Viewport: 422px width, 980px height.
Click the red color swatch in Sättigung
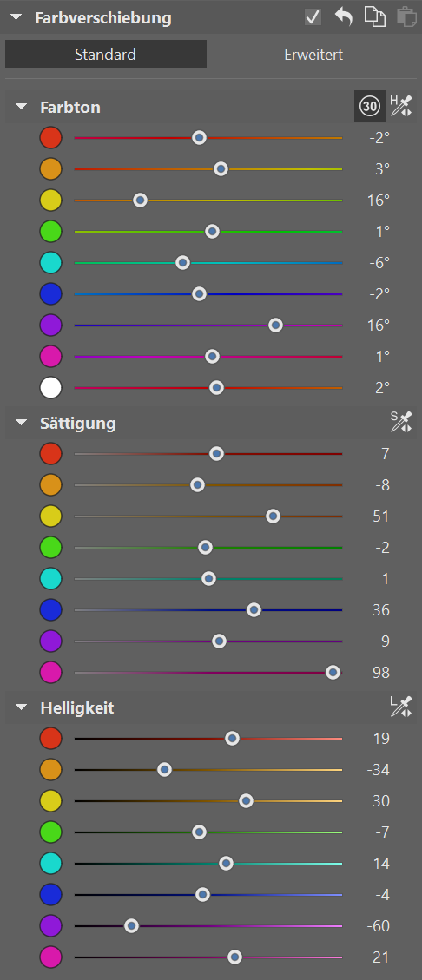point(50,454)
